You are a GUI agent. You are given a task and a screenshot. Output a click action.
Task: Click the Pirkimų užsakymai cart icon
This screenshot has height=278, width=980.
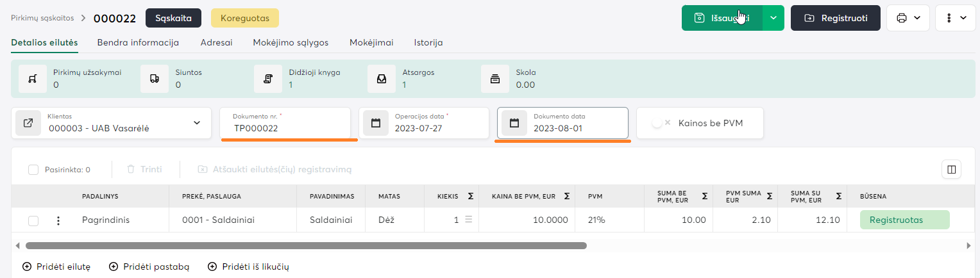coord(32,79)
